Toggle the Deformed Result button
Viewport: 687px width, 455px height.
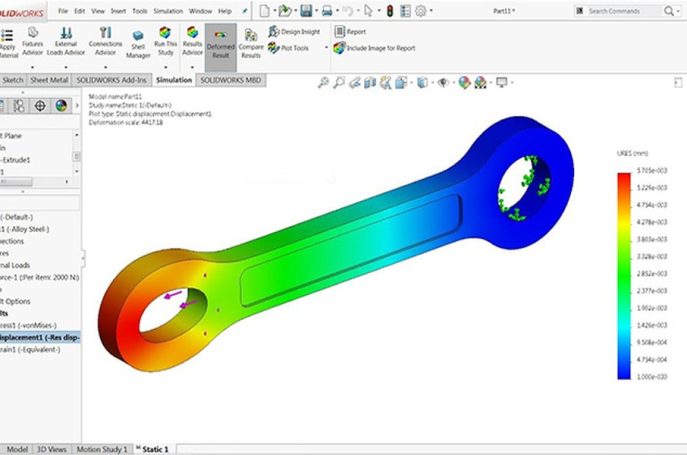tap(220, 42)
